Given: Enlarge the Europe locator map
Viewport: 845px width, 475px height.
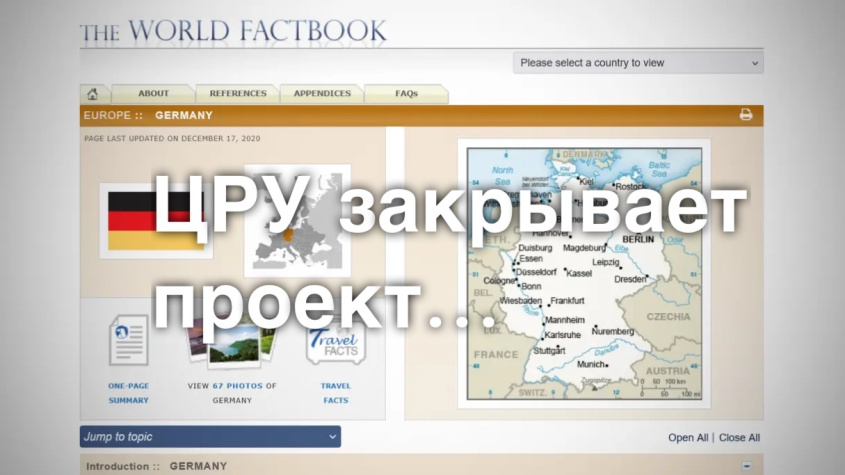Looking at the screenshot, I should 297,221.
